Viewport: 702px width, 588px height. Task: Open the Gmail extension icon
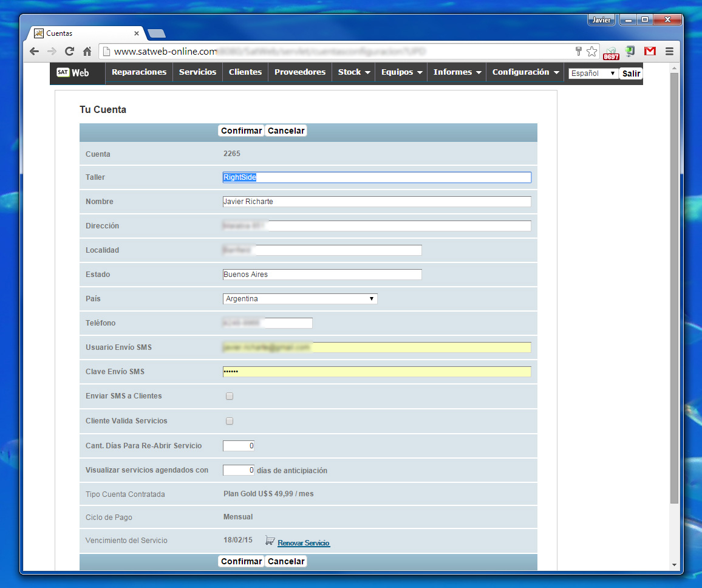click(x=650, y=51)
